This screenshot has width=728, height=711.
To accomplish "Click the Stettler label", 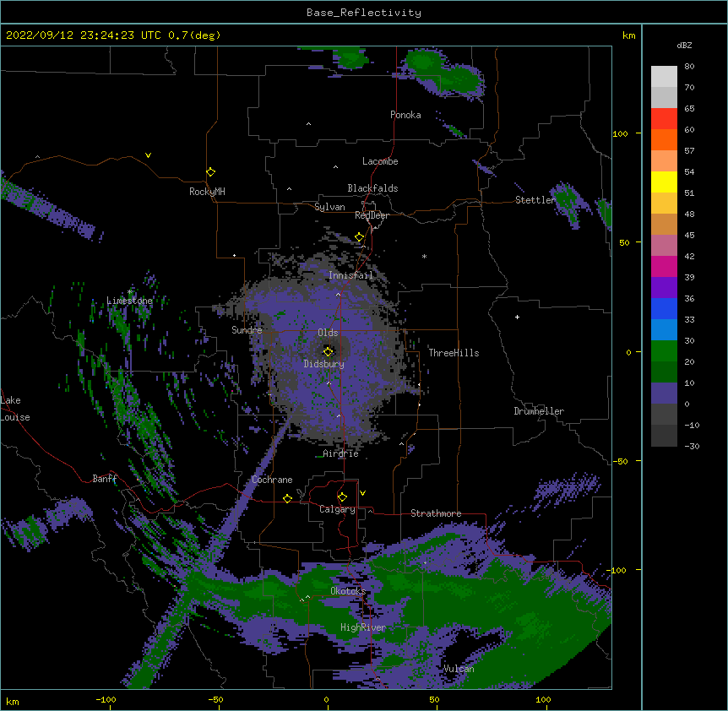I will click(x=535, y=200).
